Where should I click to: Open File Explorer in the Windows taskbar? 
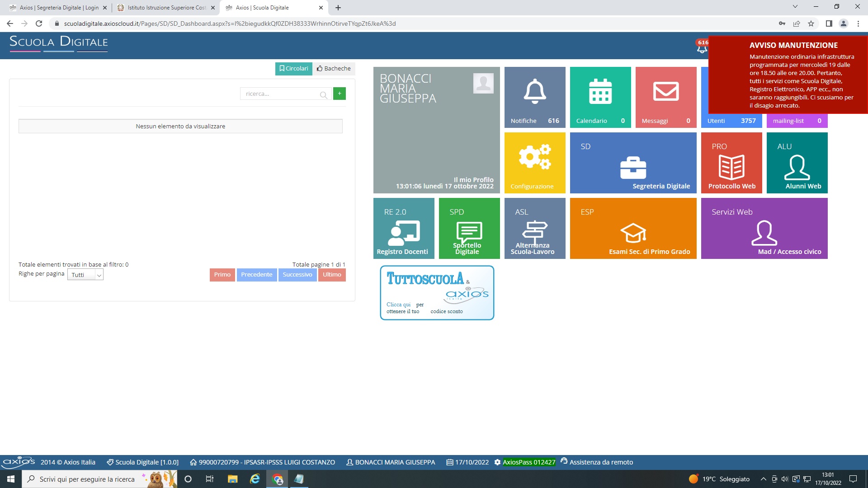pos(232,479)
